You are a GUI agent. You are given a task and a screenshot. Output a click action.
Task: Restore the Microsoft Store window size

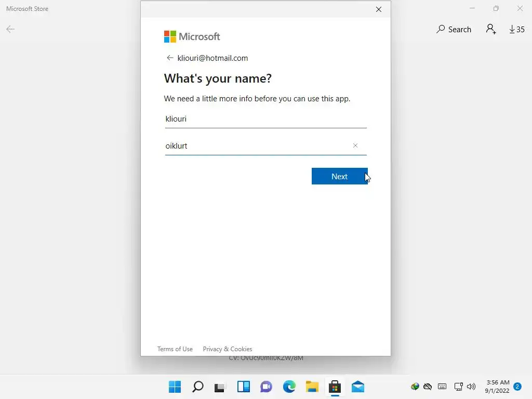pos(496,8)
